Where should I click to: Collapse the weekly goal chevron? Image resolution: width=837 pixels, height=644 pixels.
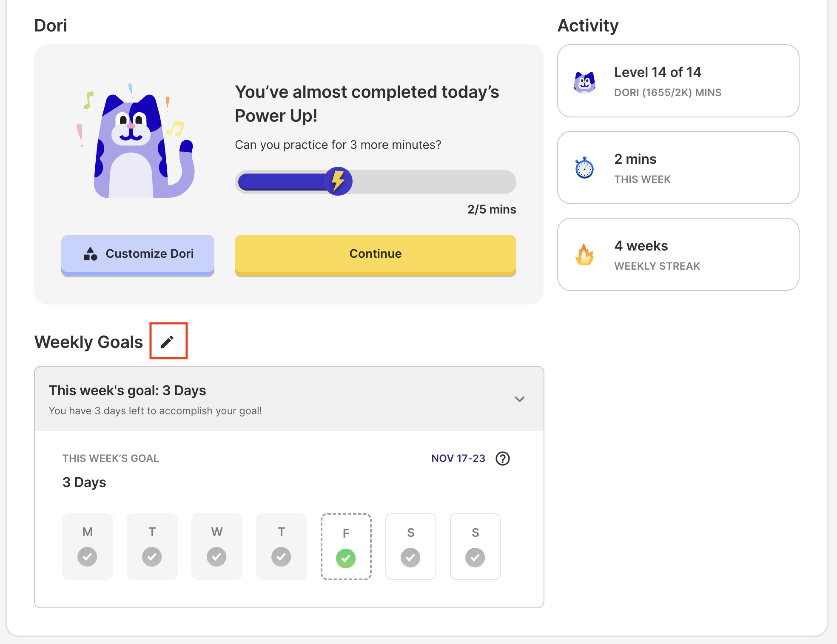[519, 399]
